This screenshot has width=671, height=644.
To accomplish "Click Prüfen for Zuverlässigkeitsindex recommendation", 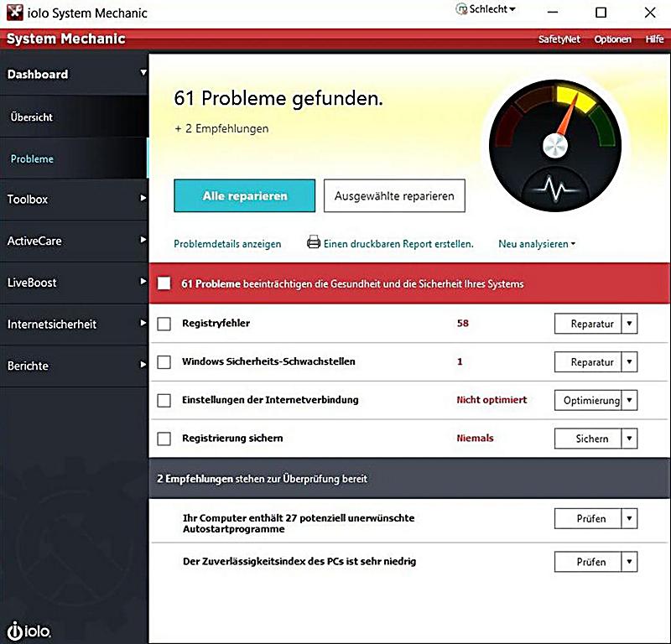I will pyautogui.click(x=588, y=562).
